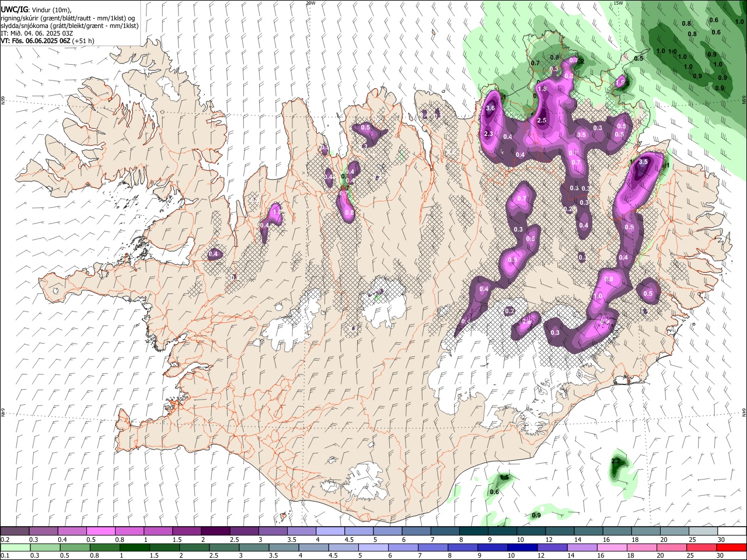Click the '15W' longitude label at the top
The height and width of the screenshot is (560, 747).
[618, 3]
